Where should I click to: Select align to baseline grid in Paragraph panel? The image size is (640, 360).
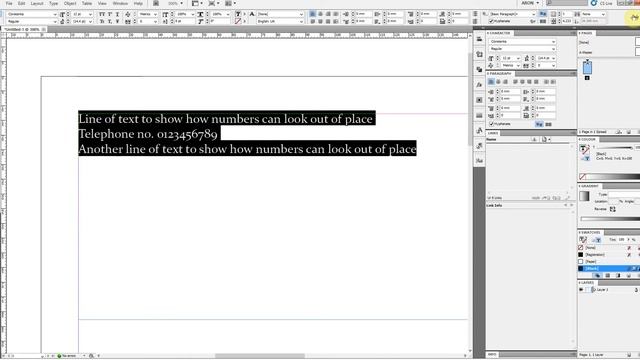click(548, 124)
